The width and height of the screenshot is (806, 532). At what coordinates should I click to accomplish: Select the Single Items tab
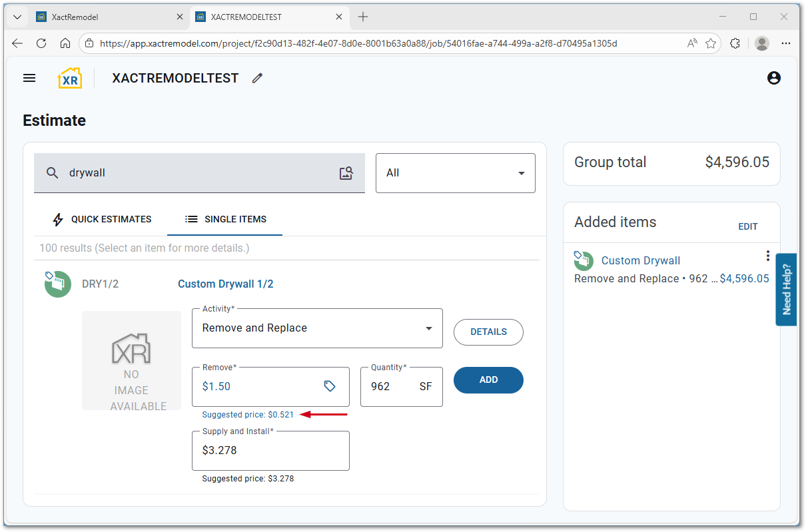pyautogui.click(x=225, y=219)
